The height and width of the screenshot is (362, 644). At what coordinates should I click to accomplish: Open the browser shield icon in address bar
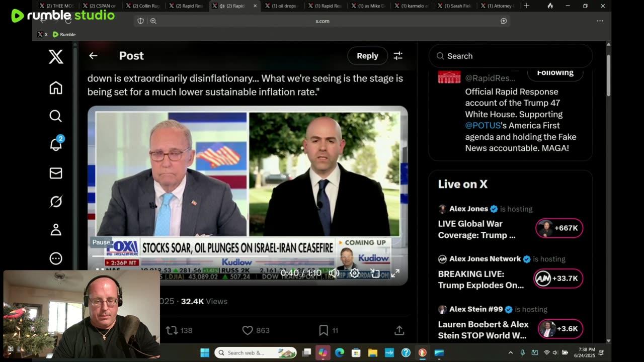click(x=140, y=21)
